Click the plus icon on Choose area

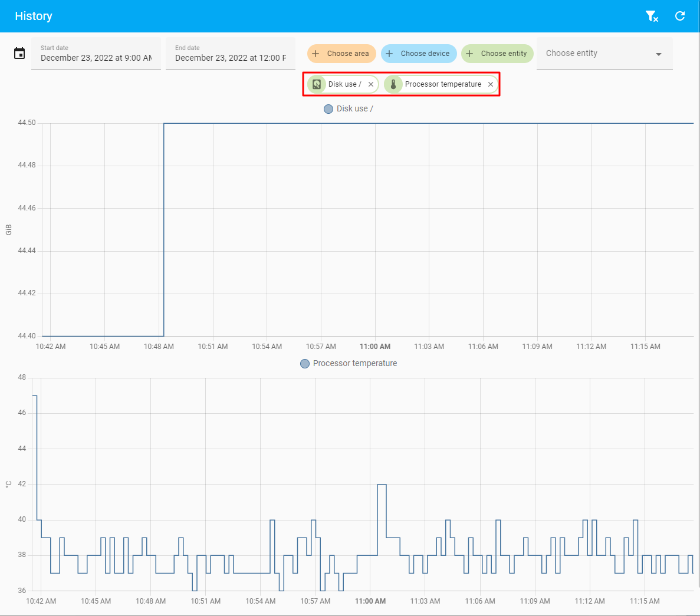click(x=316, y=54)
